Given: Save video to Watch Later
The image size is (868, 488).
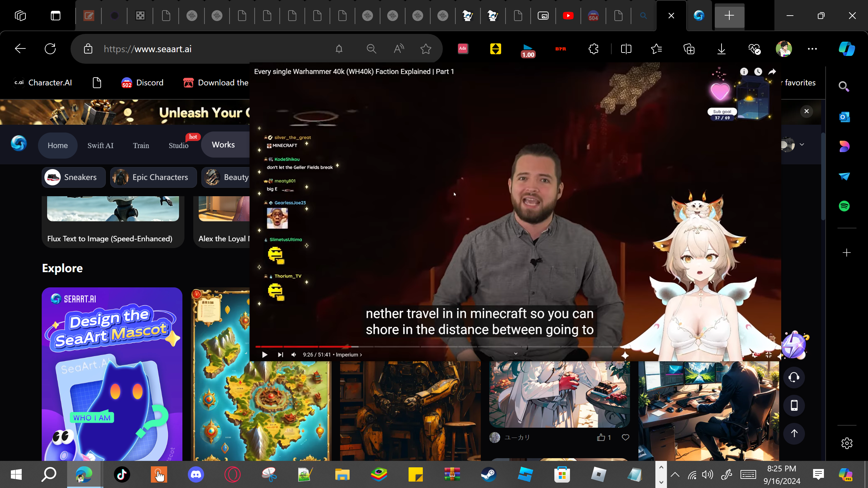Looking at the screenshot, I should [x=758, y=72].
